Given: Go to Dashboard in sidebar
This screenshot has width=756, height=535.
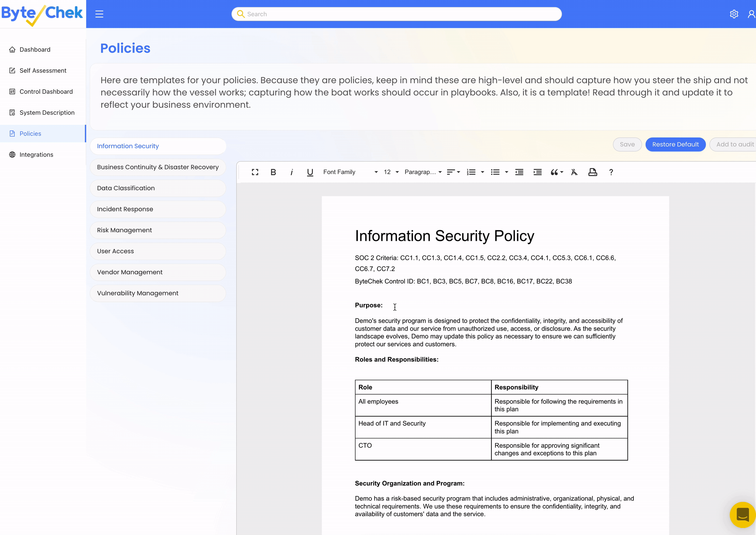Looking at the screenshot, I should (x=43, y=49).
